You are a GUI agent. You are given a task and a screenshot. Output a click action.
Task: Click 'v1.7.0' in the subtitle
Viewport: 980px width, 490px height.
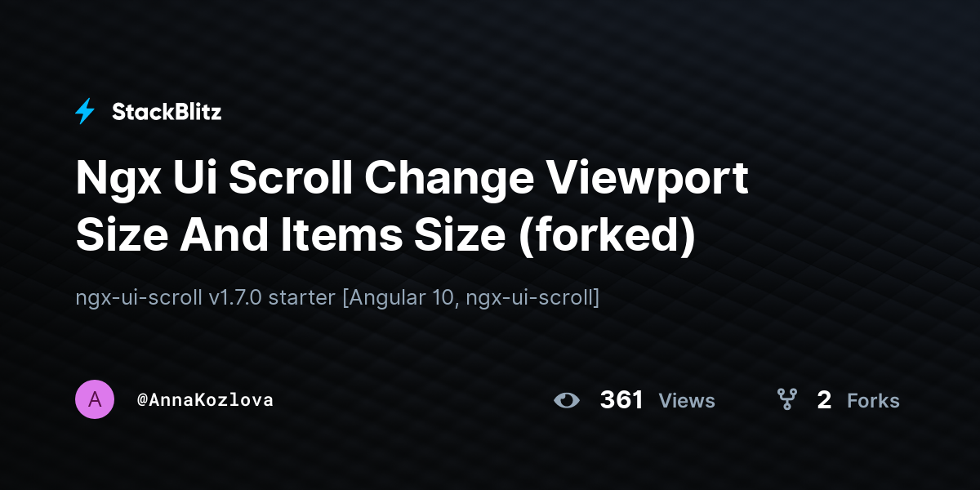[x=235, y=297]
